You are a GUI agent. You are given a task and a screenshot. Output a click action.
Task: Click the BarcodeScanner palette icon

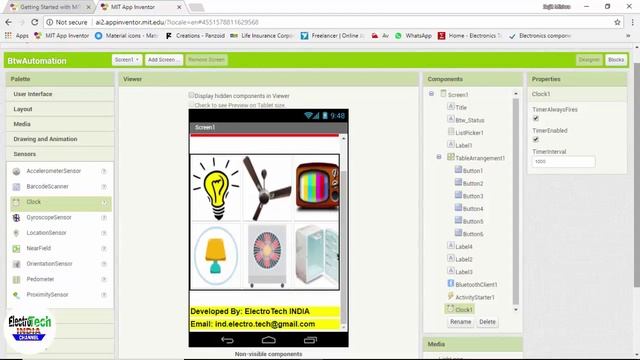point(16,187)
